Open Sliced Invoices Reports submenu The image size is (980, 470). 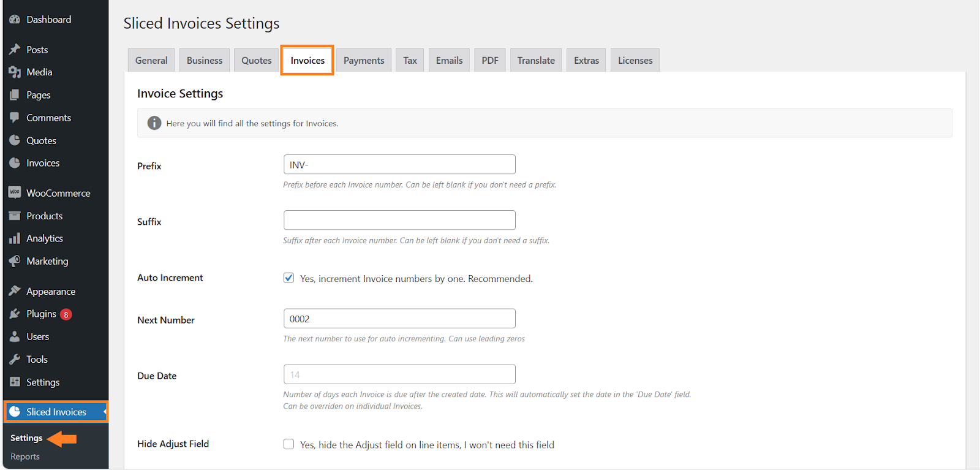pos(25,457)
